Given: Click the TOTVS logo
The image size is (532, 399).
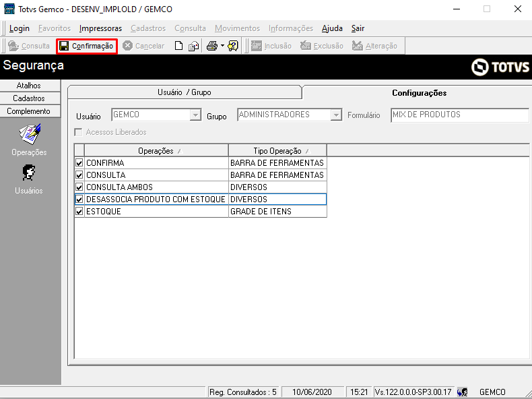Looking at the screenshot, I should 500,67.
